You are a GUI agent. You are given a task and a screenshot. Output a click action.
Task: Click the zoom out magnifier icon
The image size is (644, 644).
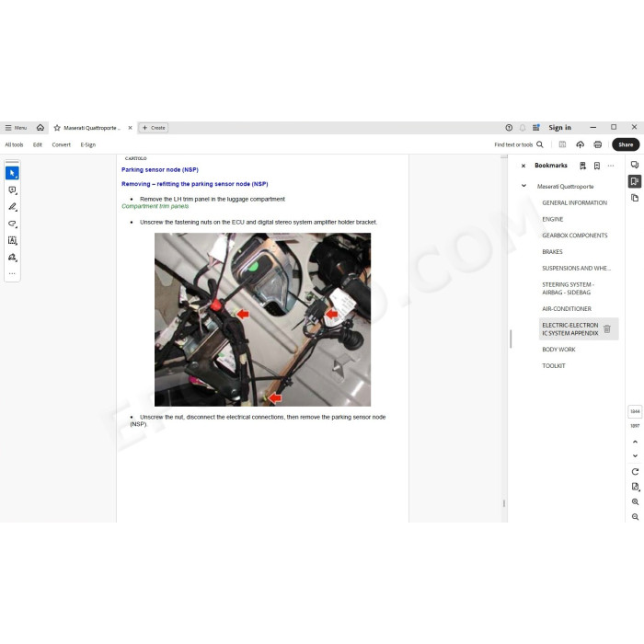pos(635,517)
